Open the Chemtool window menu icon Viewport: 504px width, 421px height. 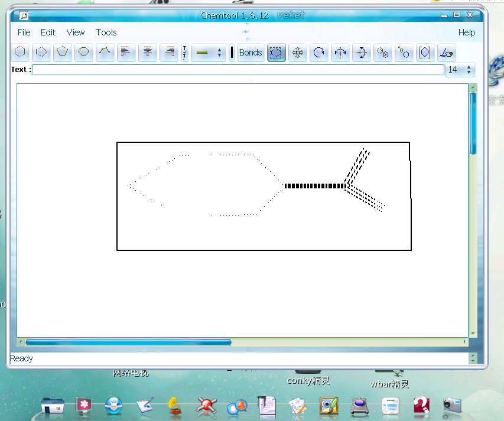tap(24, 15)
